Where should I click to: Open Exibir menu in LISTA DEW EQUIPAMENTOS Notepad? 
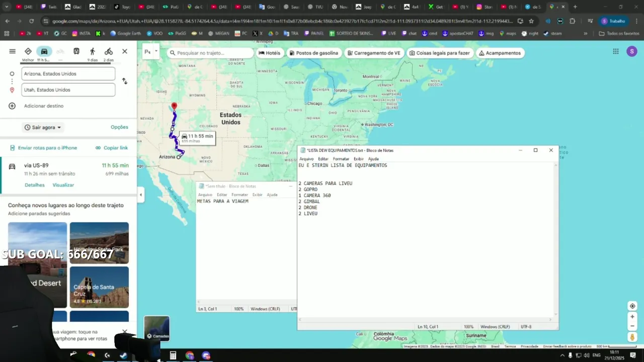358,159
